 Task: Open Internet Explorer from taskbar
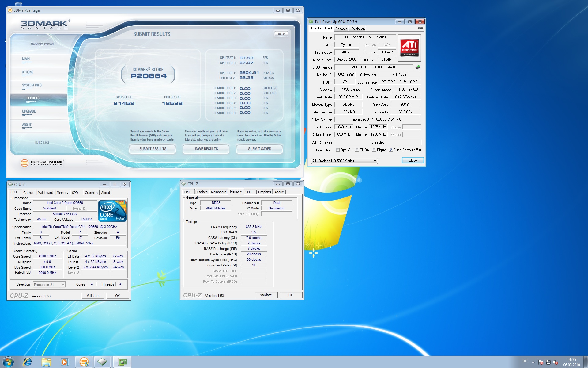28,362
